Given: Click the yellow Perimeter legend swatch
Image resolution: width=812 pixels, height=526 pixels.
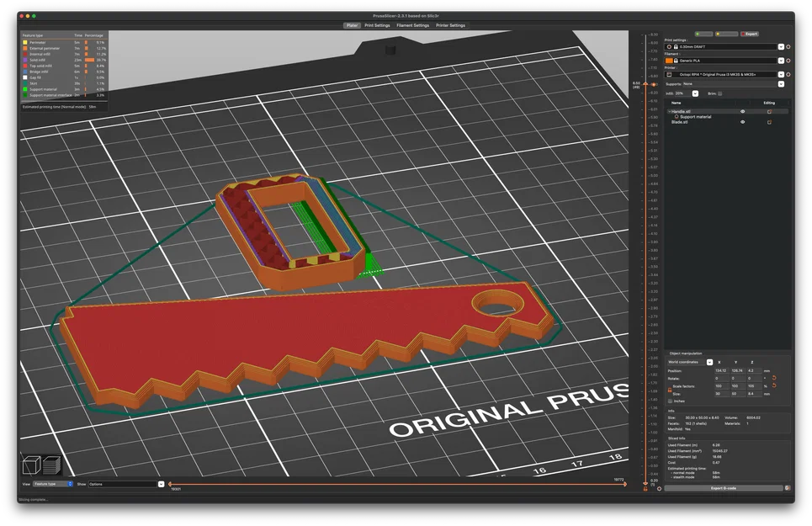Looking at the screenshot, I should [x=25, y=42].
